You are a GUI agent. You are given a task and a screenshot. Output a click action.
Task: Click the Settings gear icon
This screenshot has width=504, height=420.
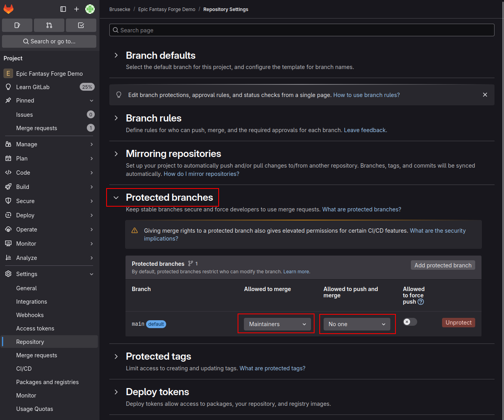coord(8,274)
